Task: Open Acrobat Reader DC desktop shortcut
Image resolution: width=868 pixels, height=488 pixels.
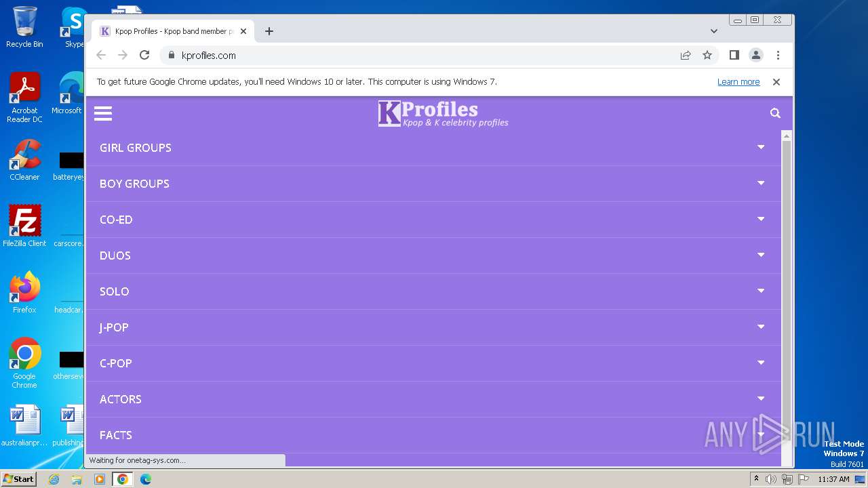Action: tap(24, 98)
